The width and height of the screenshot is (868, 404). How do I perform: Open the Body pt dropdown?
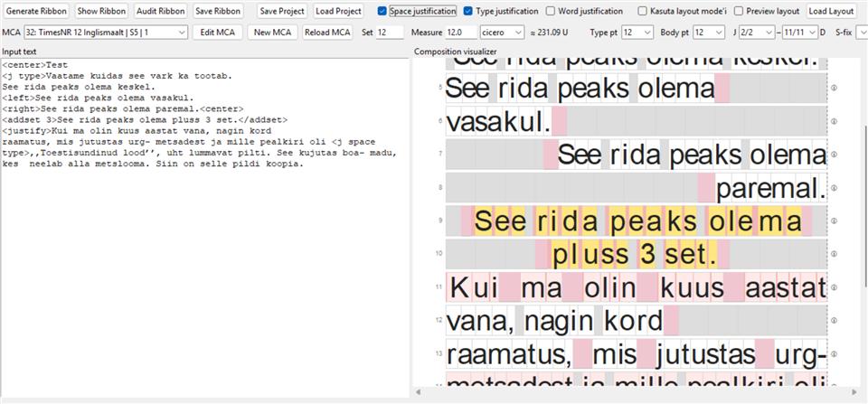click(708, 33)
